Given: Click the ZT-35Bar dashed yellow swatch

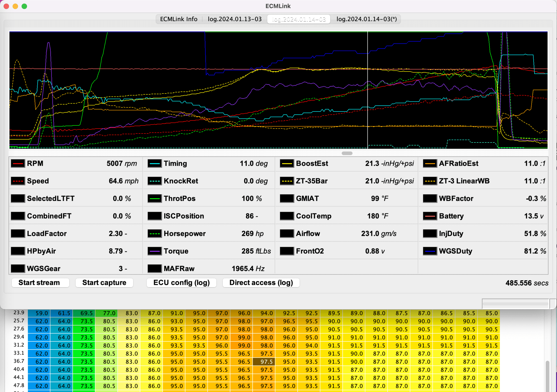Looking at the screenshot, I should (x=287, y=181).
